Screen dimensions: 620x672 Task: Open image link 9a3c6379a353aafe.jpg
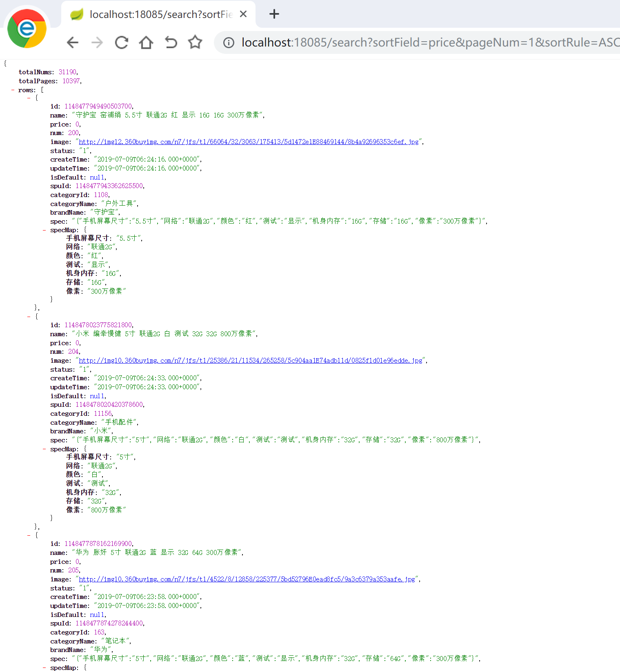[x=247, y=579]
